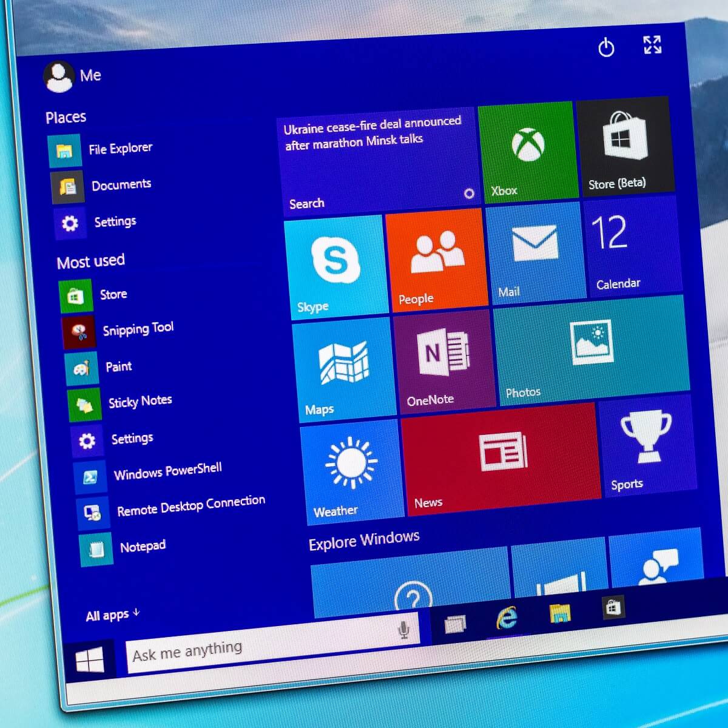Click the microphone icon in search box

tap(404, 630)
